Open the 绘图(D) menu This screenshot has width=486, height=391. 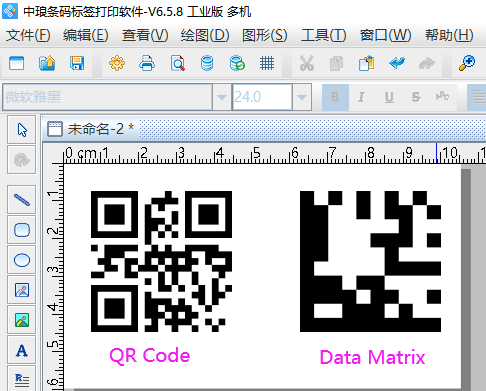pos(205,35)
